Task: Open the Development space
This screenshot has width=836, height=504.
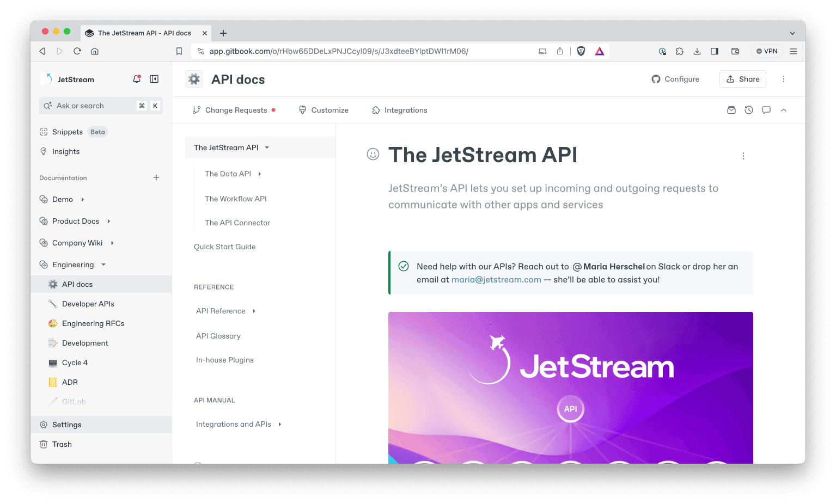Action: point(85,343)
